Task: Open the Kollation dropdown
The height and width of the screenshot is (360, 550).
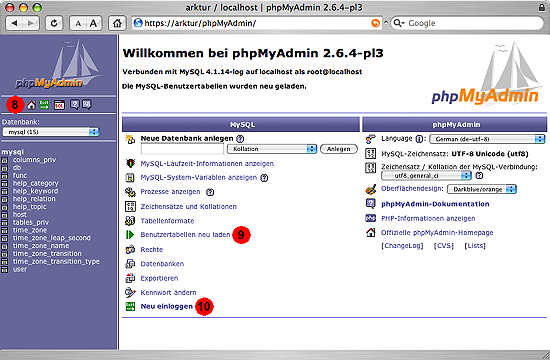Action: coord(272,149)
